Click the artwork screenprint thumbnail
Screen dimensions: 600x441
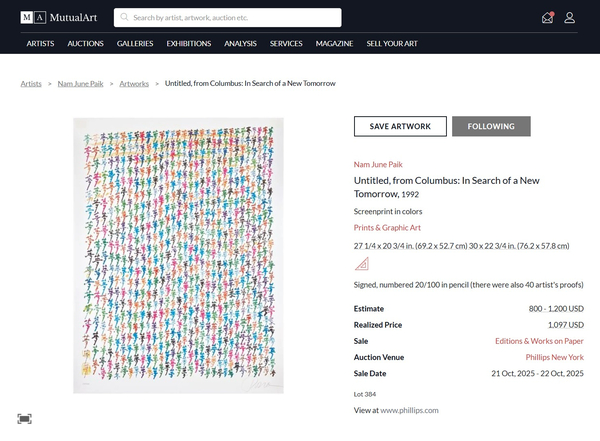coord(178,255)
